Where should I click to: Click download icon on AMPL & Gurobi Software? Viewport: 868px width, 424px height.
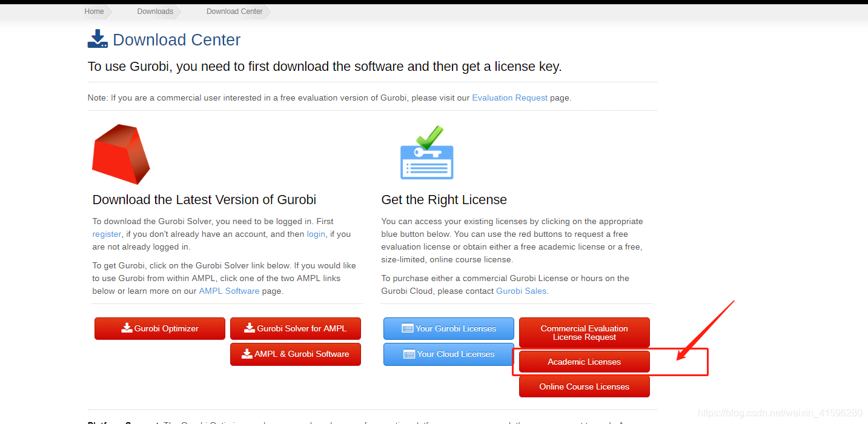[247, 353]
